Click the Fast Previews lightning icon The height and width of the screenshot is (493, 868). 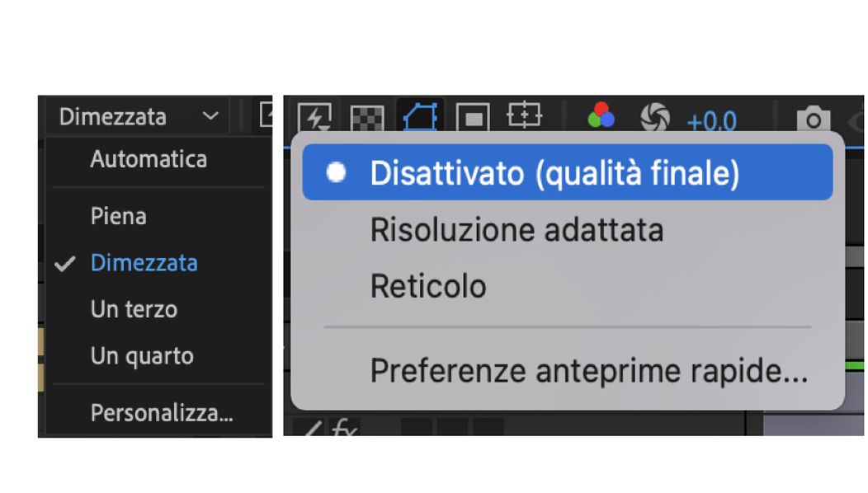(313, 118)
